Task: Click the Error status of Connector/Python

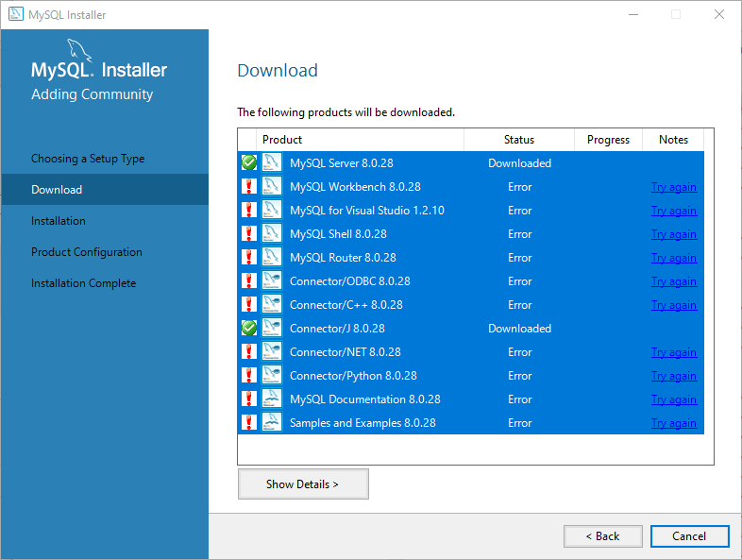Action: (519, 376)
